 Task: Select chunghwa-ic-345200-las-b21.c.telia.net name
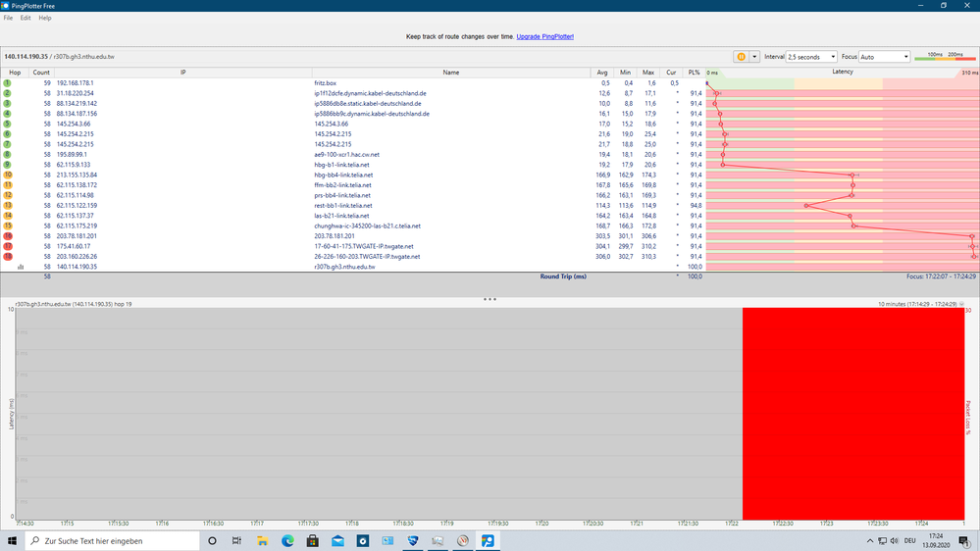pyautogui.click(x=367, y=225)
